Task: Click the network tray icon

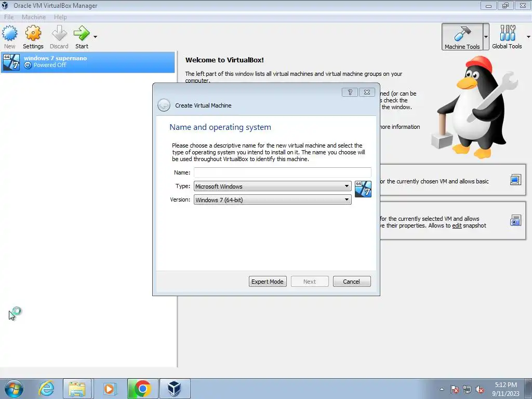Action: pos(467,389)
